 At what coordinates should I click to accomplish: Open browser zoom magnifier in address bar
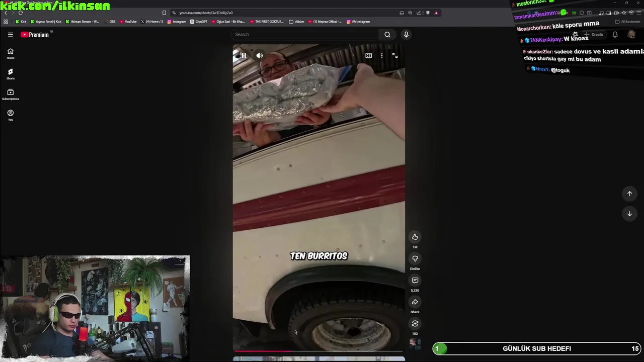(410, 13)
